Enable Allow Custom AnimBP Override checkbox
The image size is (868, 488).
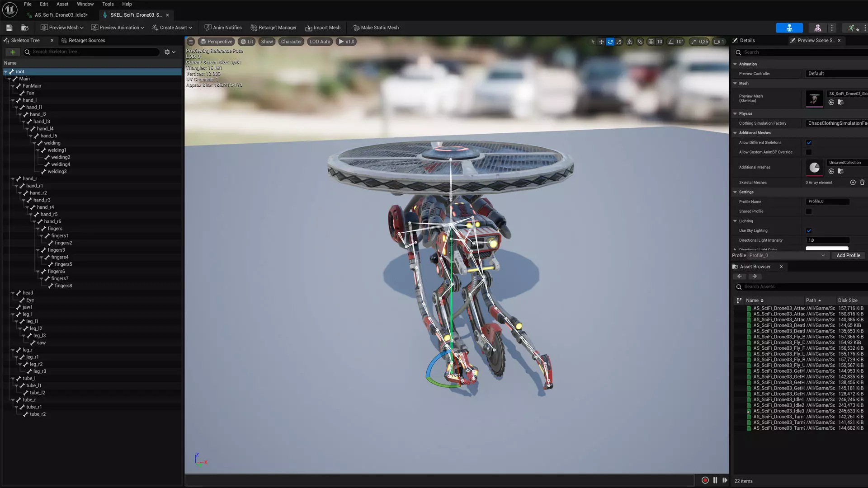(x=809, y=152)
